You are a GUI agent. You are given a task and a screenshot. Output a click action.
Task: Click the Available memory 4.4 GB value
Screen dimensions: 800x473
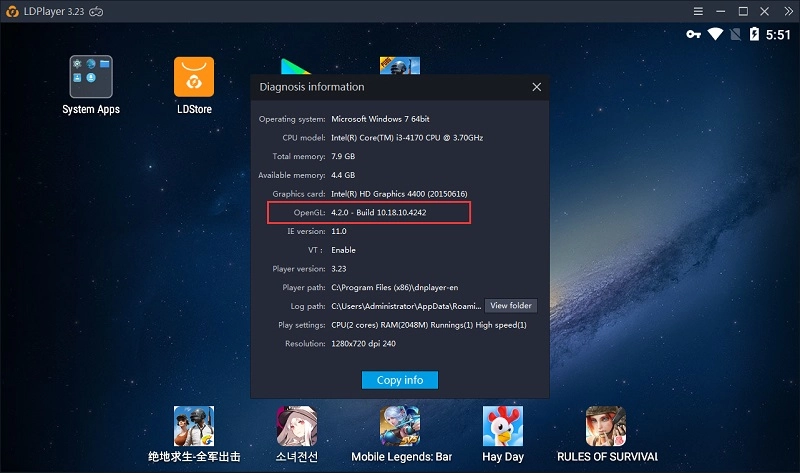coord(343,175)
